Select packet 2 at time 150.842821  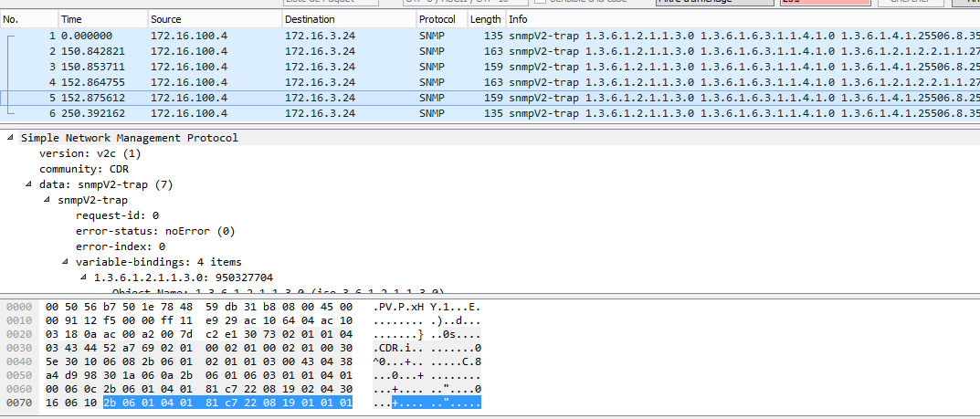pos(490,51)
